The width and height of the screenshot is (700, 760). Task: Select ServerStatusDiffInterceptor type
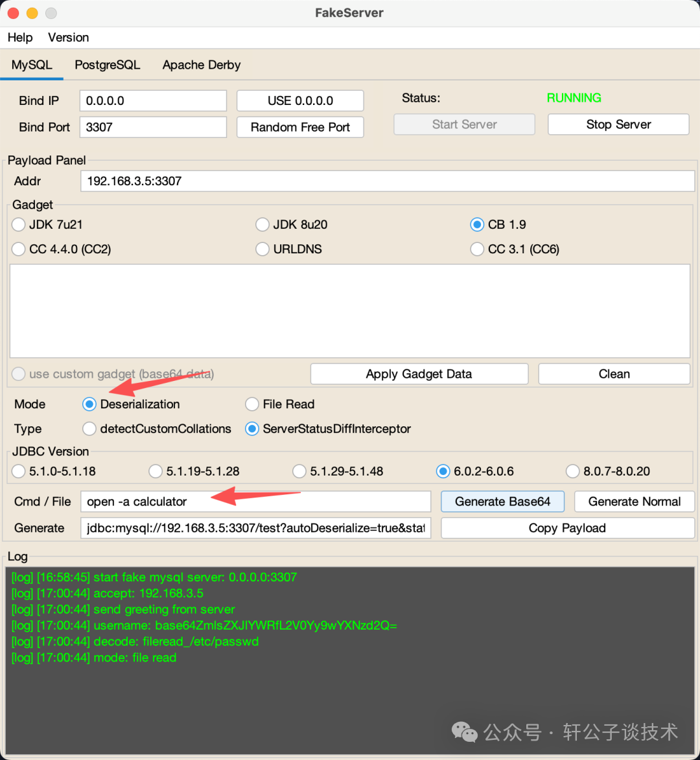click(x=328, y=429)
